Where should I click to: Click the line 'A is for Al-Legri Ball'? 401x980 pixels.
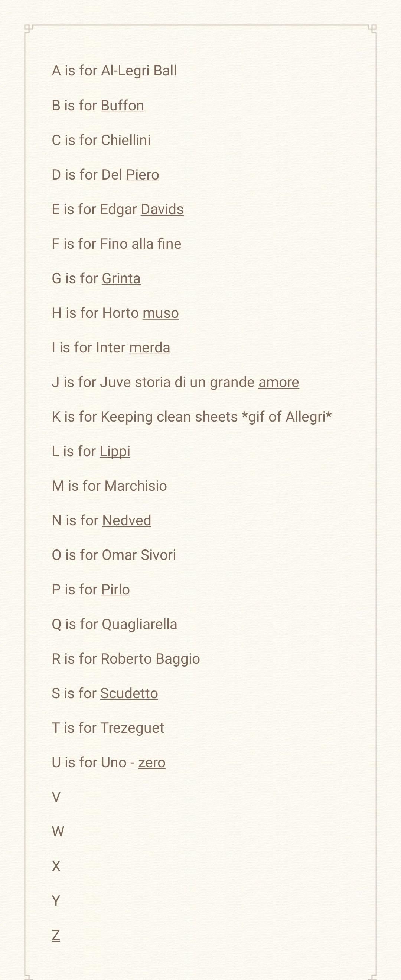(x=114, y=71)
